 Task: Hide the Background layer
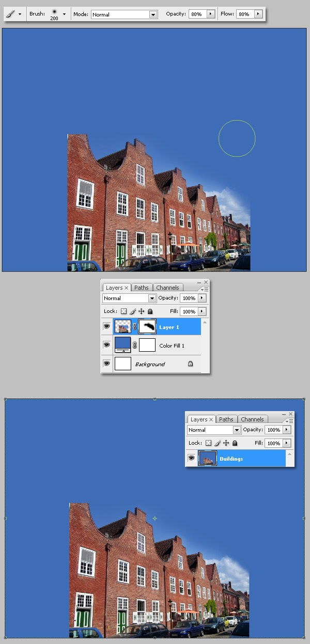tap(107, 363)
